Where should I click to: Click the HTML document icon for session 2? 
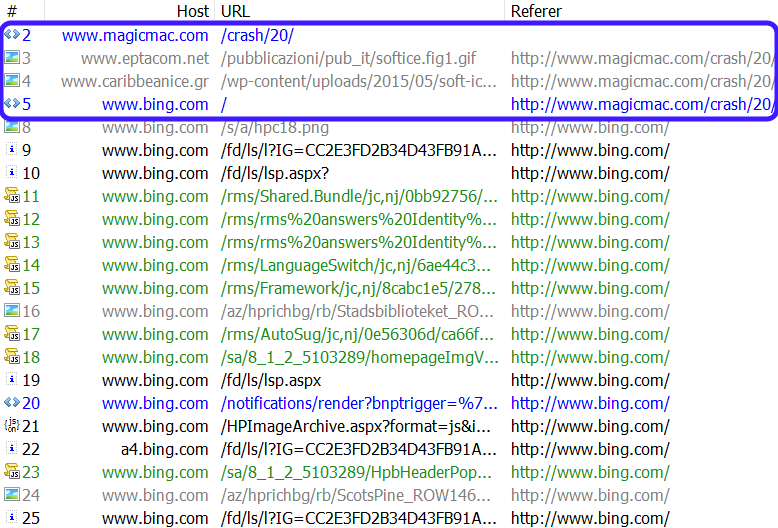pyautogui.click(x=11, y=35)
